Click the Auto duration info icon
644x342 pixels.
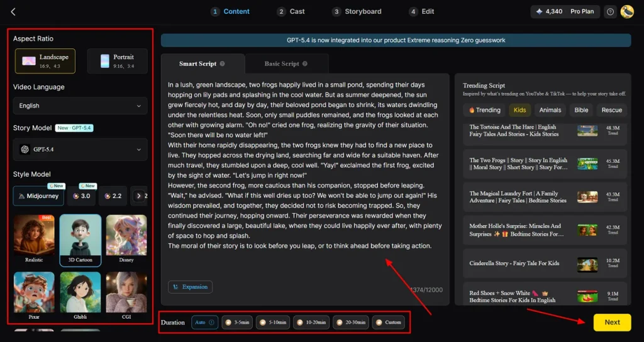211,323
